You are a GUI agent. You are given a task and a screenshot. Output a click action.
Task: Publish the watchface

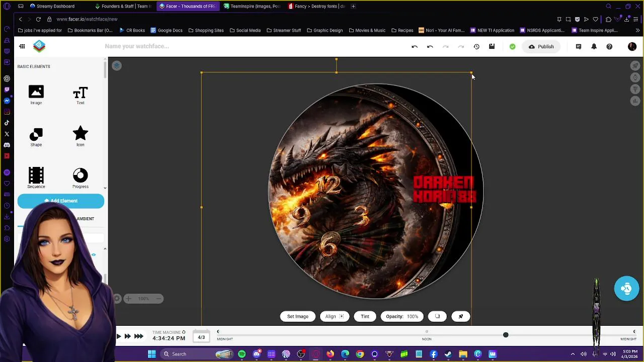[541, 46]
